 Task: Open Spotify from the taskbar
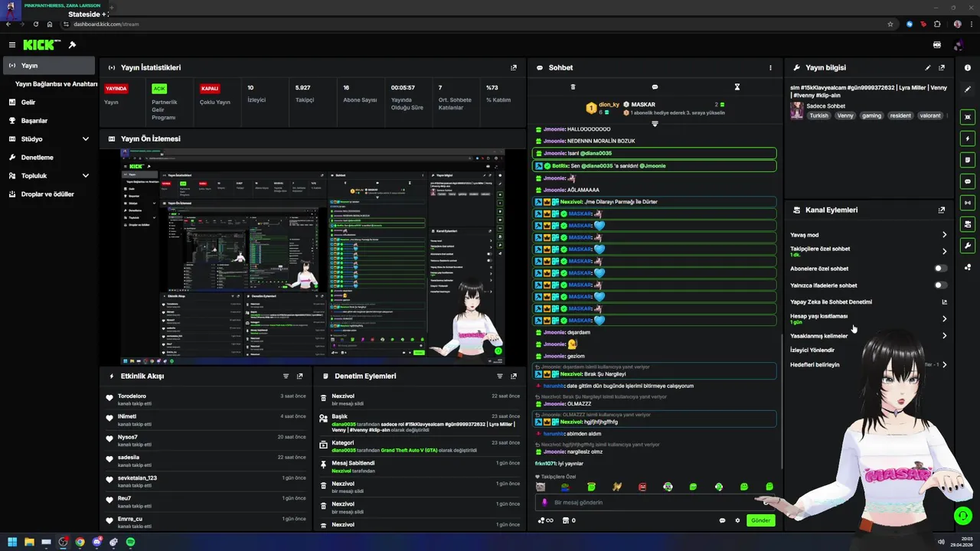click(130, 542)
